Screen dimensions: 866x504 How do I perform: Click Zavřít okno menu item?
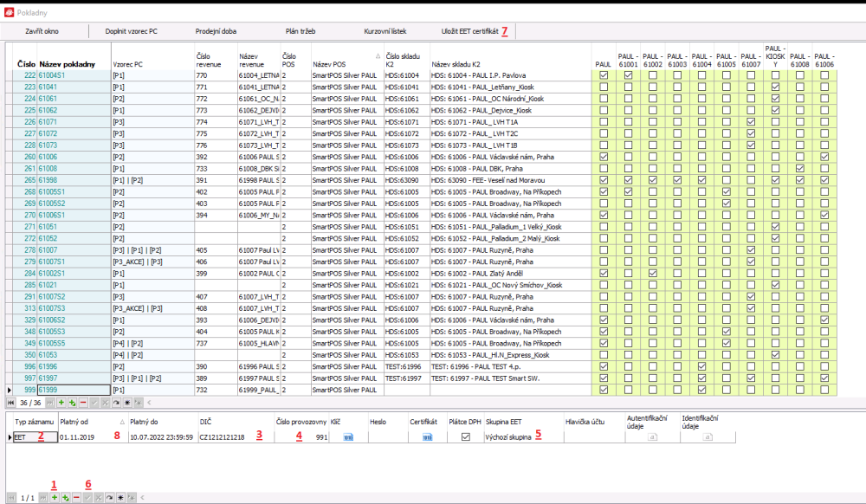point(42,31)
